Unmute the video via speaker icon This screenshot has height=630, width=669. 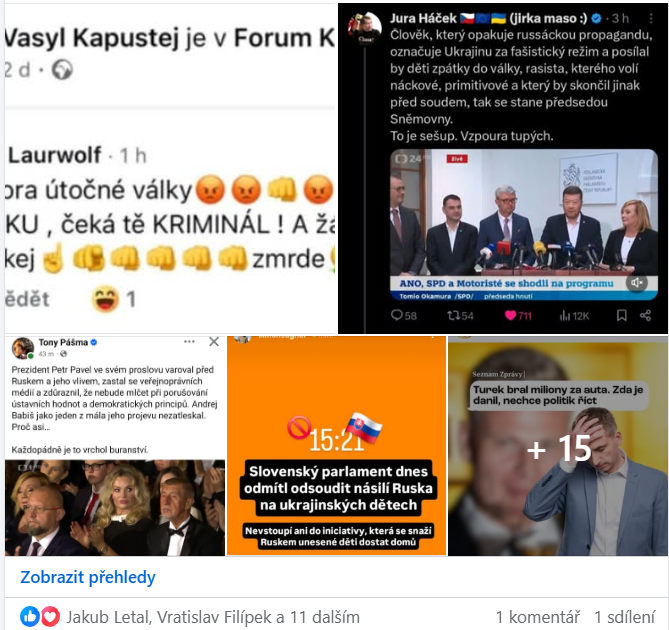[x=637, y=282]
